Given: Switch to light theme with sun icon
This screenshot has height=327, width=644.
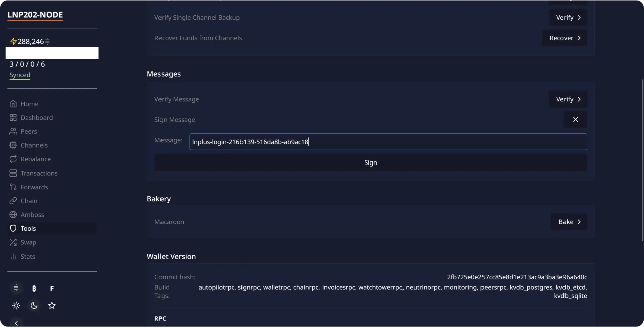Looking at the screenshot, I should point(16,306).
